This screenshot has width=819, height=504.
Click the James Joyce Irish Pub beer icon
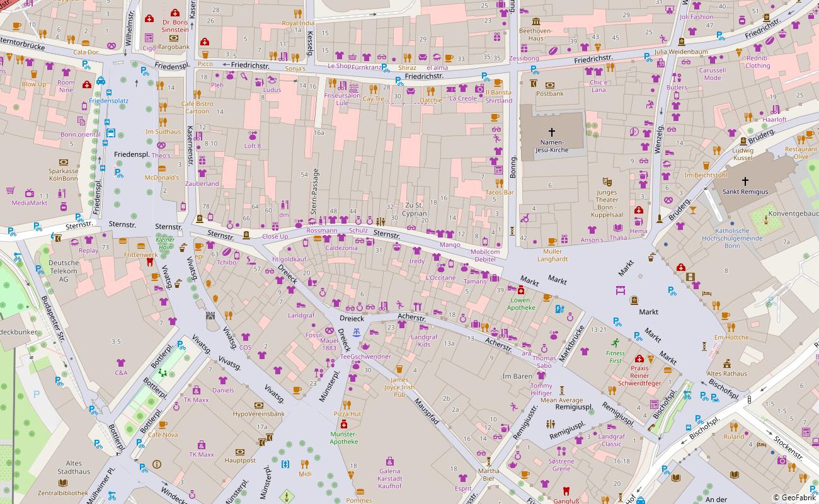pyautogui.click(x=399, y=369)
